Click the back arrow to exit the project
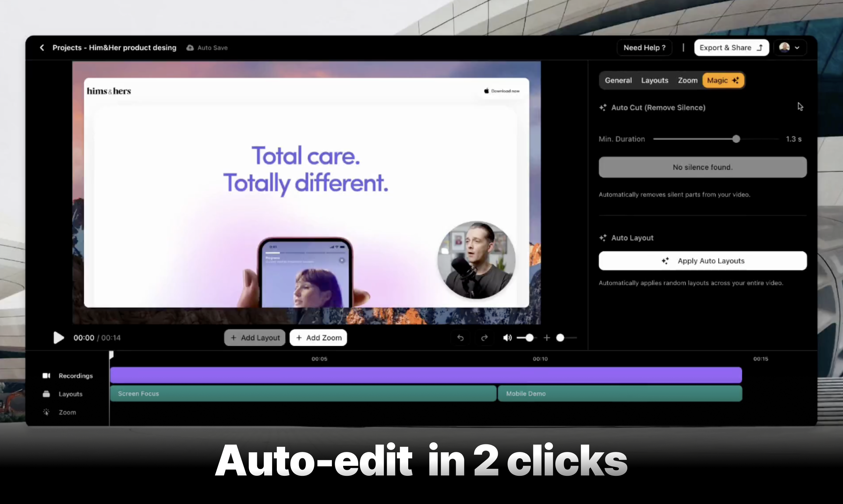Viewport: 843px width, 504px height. (42, 47)
